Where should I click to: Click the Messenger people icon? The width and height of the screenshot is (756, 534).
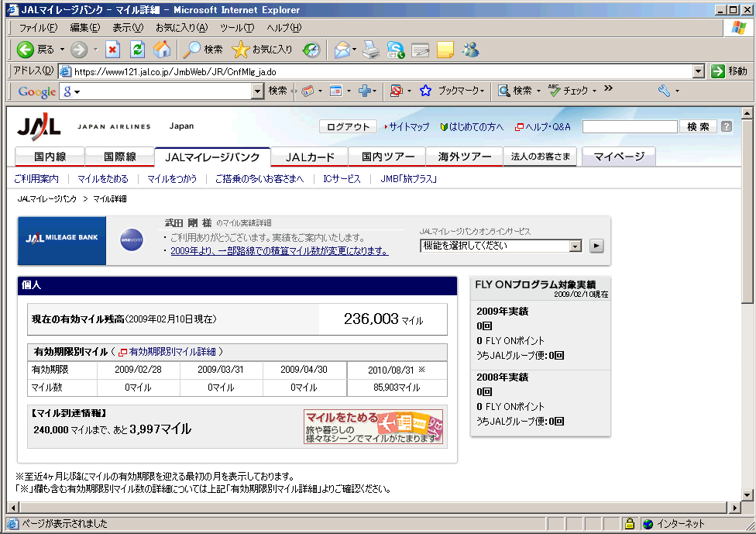coord(470,49)
